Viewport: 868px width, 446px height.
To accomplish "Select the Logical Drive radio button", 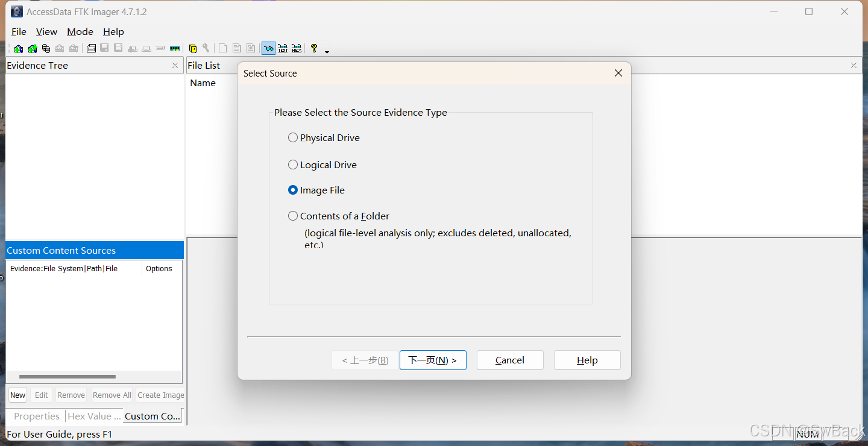I will [293, 165].
